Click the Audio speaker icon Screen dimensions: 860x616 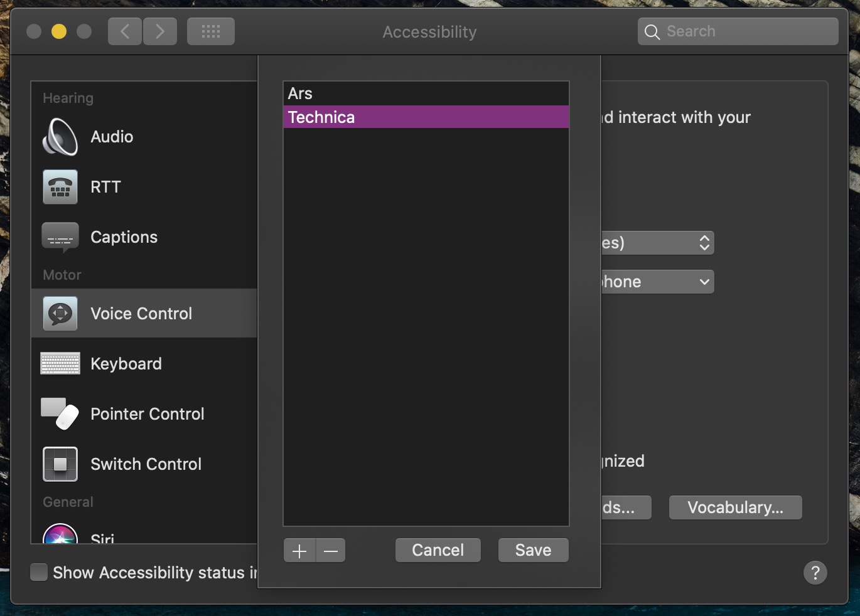(60, 137)
